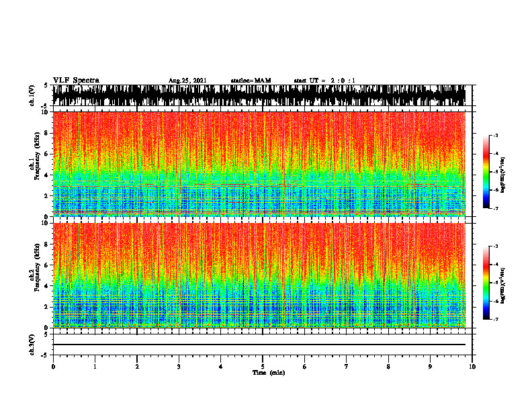Click the flat ch.3 voltage line
Viewport: 532px width, 411px height.
click(x=259, y=345)
